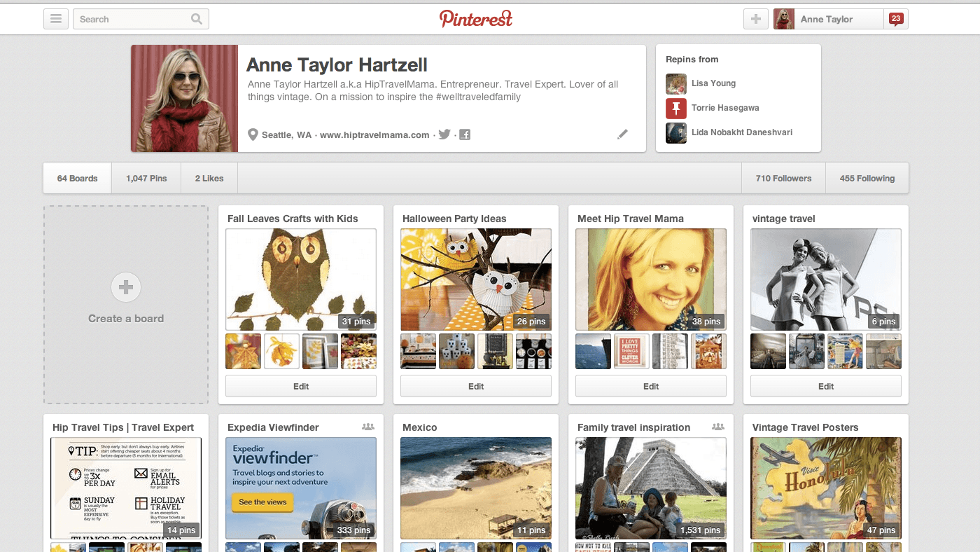Open Lida Nobakht Daneshvari's profile link
Image resolution: width=980 pixels, height=552 pixels.
(x=742, y=132)
